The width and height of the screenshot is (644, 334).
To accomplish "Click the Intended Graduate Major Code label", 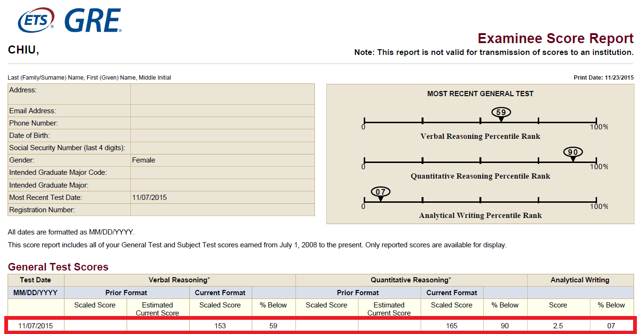I will tap(58, 172).
